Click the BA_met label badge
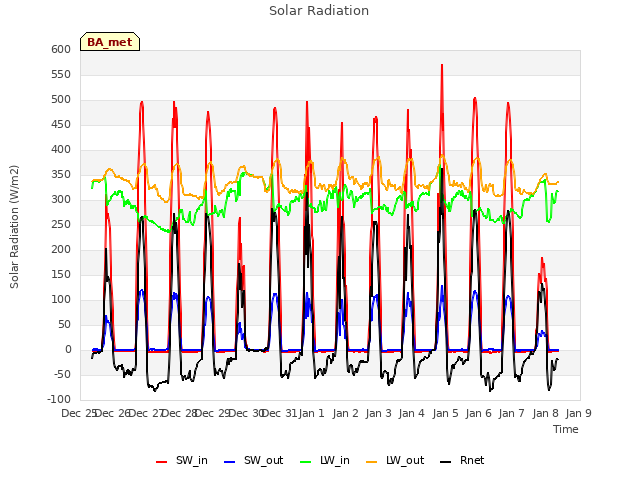Viewport: 640px width, 480px height. (x=110, y=42)
